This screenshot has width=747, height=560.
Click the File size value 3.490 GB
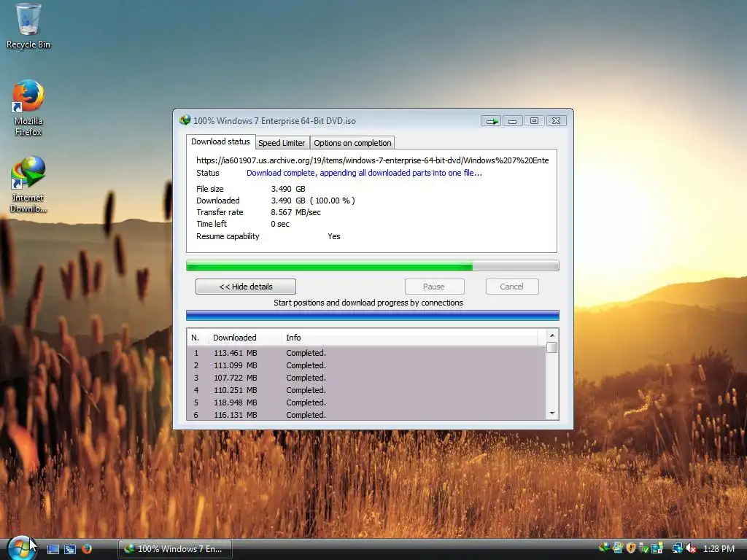(288, 189)
